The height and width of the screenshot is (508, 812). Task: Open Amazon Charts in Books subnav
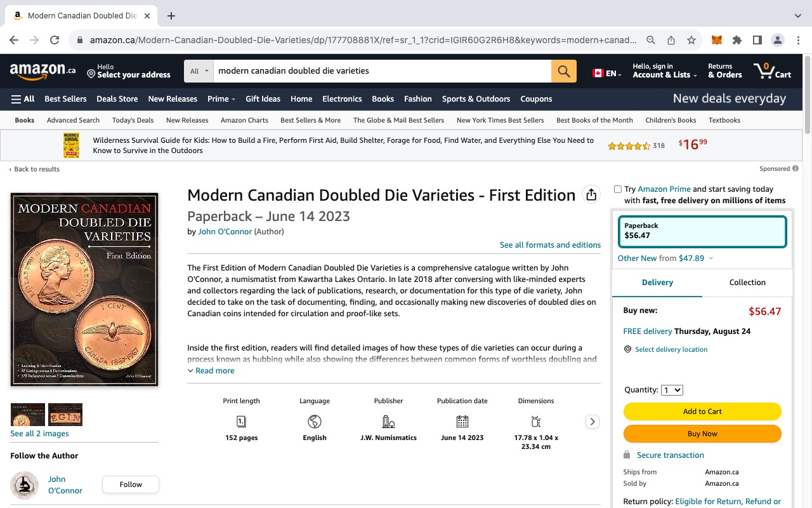pyautogui.click(x=244, y=120)
